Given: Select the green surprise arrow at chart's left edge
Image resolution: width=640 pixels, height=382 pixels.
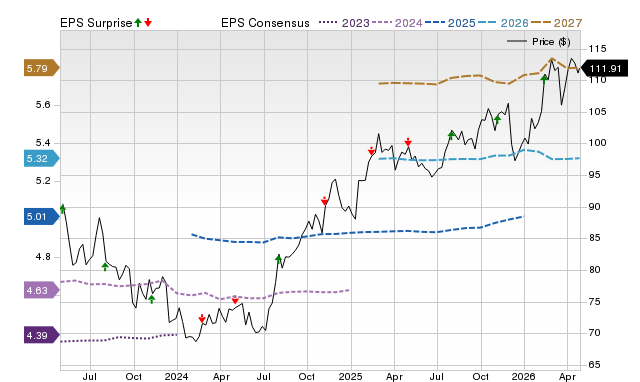Looking at the screenshot, I should 62,209.
